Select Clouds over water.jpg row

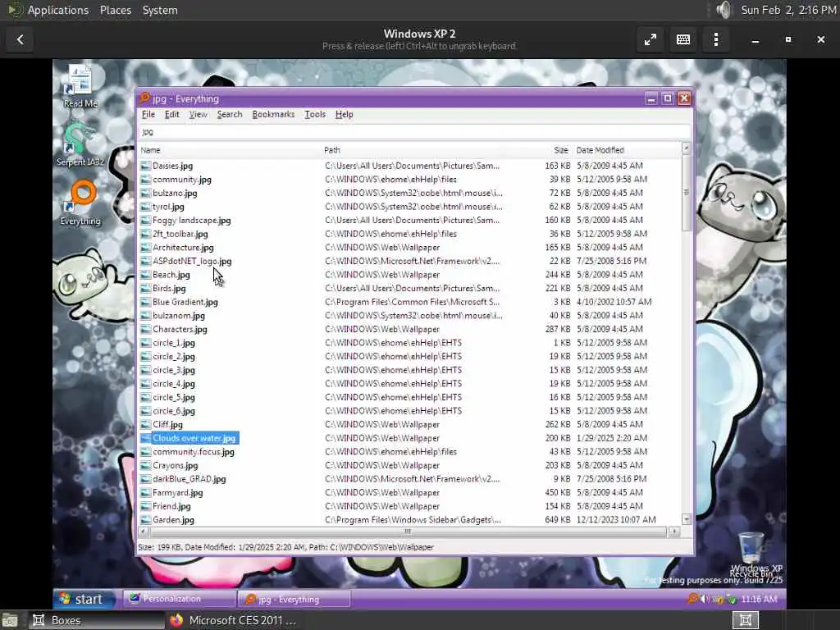point(410,438)
